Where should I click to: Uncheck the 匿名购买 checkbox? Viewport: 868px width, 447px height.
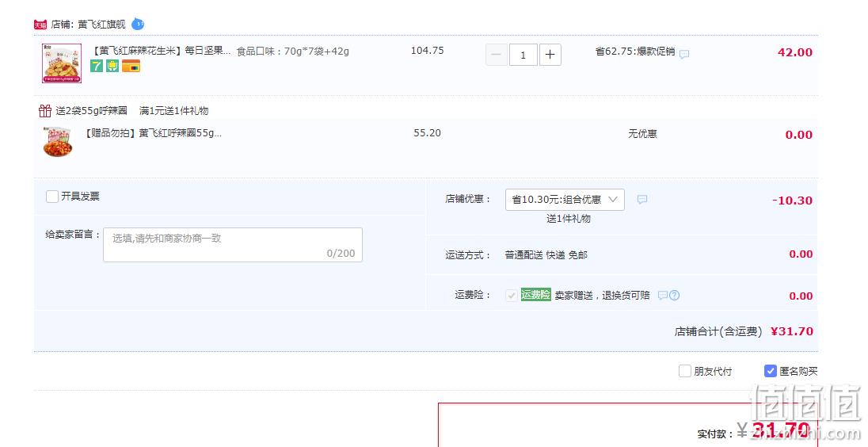coord(770,371)
